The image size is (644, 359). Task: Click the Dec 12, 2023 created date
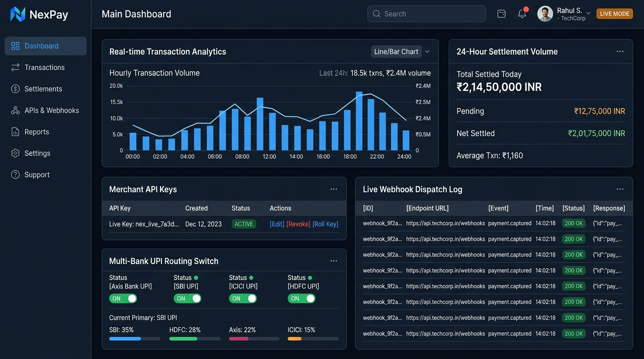click(204, 224)
